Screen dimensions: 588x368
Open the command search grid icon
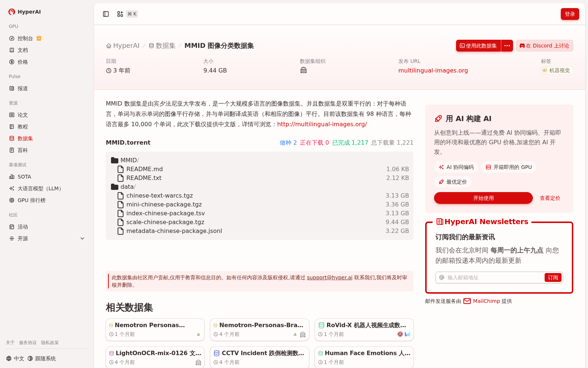tap(120, 14)
